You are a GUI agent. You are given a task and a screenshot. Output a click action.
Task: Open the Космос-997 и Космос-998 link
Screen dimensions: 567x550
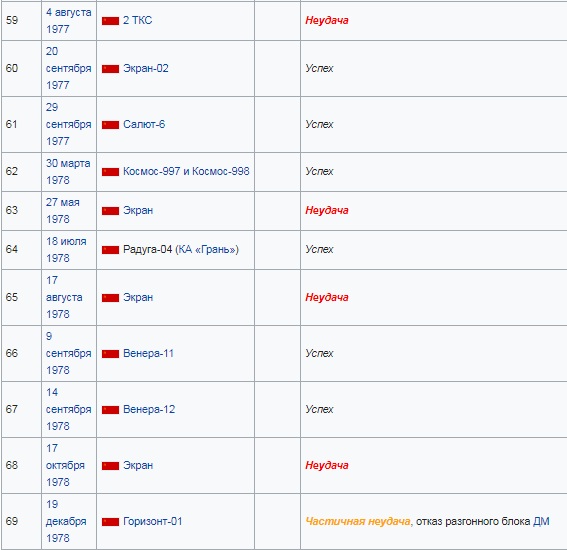186,171
